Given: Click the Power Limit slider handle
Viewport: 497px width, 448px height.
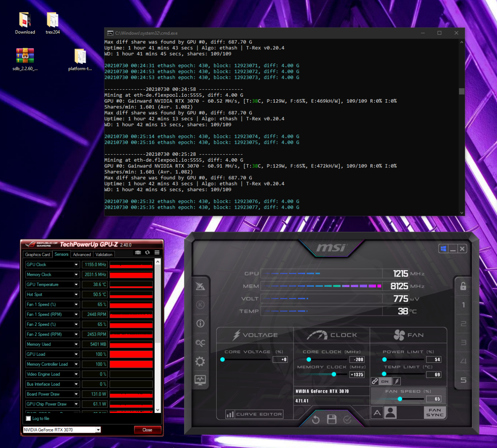Looking at the screenshot, I should click(x=384, y=360).
